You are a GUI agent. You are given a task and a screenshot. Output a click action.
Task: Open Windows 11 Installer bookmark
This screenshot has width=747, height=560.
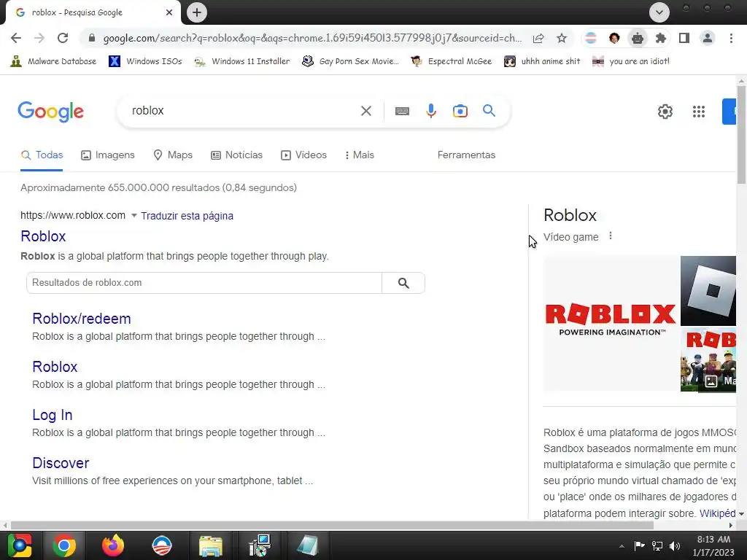click(242, 61)
